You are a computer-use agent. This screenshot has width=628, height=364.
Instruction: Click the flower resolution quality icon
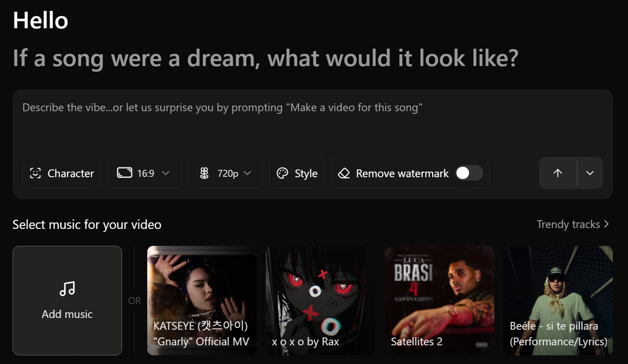(205, 173)
